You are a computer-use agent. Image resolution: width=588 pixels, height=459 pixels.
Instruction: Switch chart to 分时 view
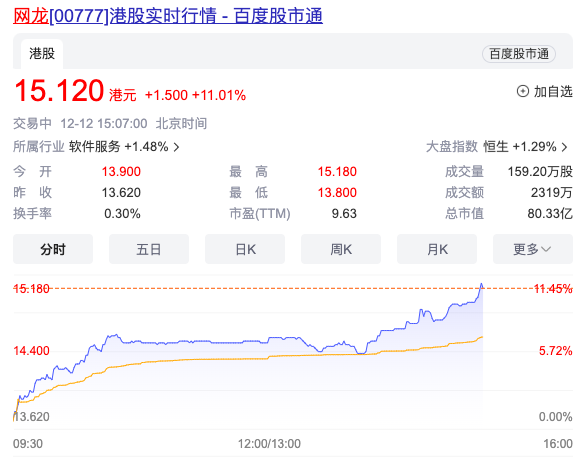click(x=53, y=249)
